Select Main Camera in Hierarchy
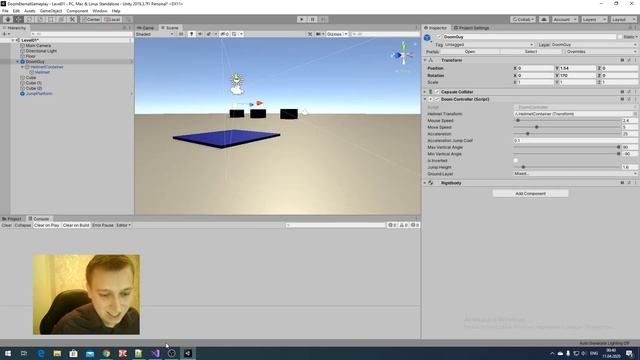 38,46
